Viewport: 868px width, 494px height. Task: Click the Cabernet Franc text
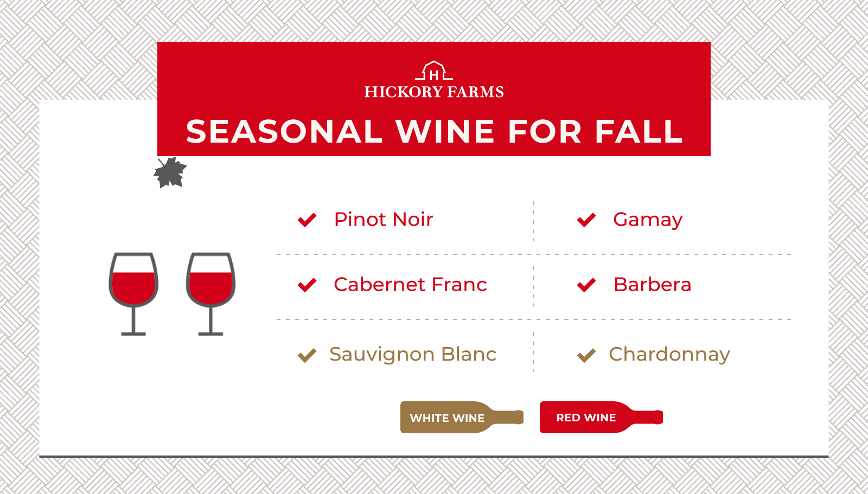[x=410, y=285]
